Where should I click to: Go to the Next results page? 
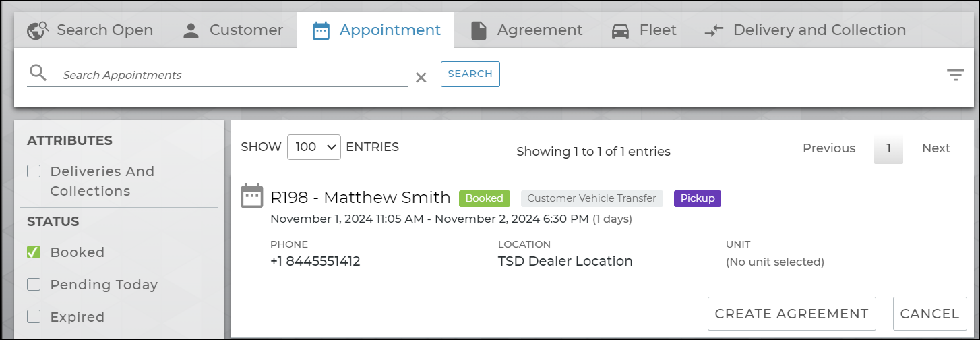pyautogui.click(x=936, y=148)
